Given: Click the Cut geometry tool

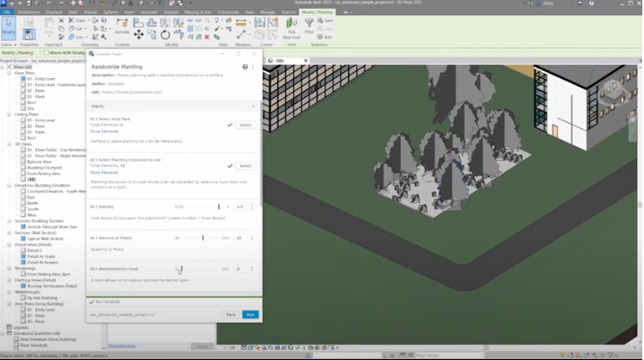Looking at the screenshot, I should (x=75, y=29).
